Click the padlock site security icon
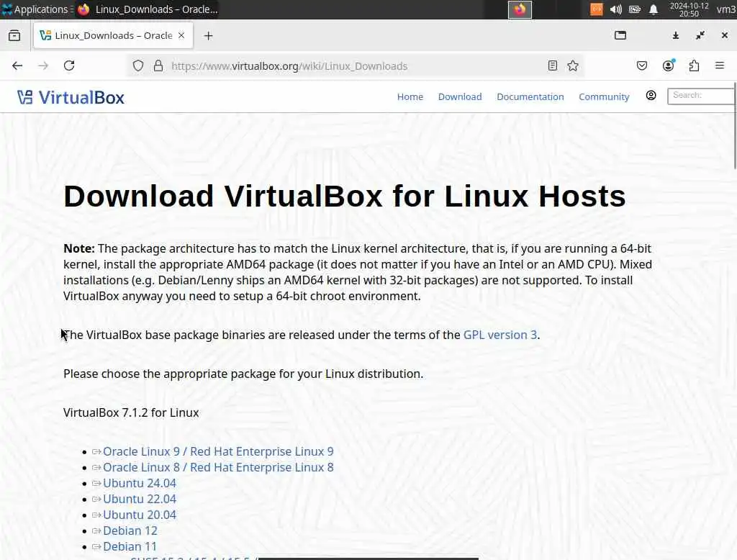737x560 pixels. click(x=158, y=66)
